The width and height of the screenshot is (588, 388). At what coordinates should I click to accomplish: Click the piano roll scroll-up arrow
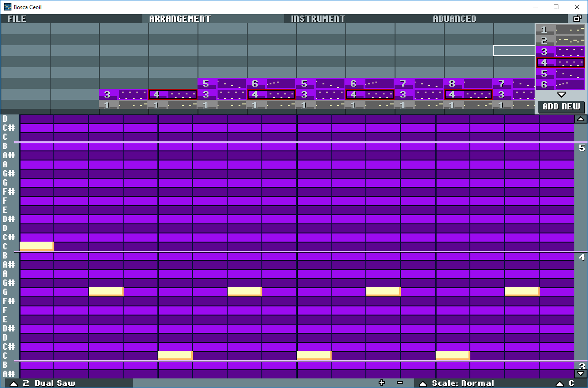(x=580, y=119)
